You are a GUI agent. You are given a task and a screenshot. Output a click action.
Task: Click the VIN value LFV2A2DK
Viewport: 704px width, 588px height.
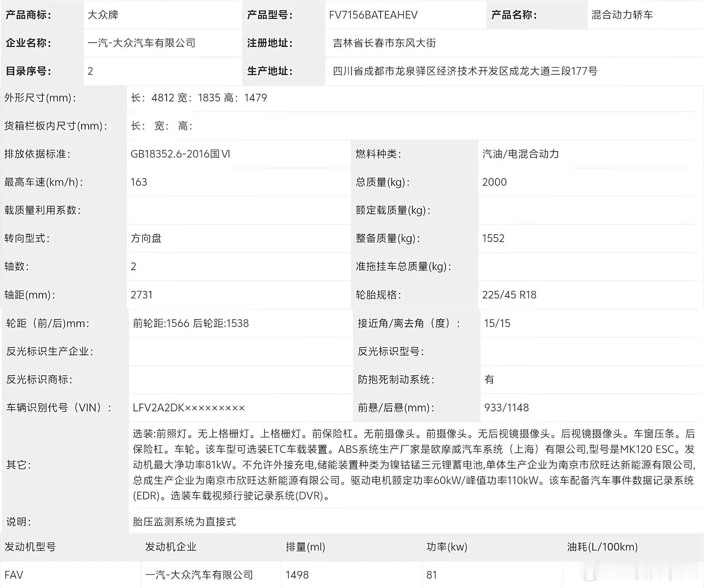pos(188,408)
